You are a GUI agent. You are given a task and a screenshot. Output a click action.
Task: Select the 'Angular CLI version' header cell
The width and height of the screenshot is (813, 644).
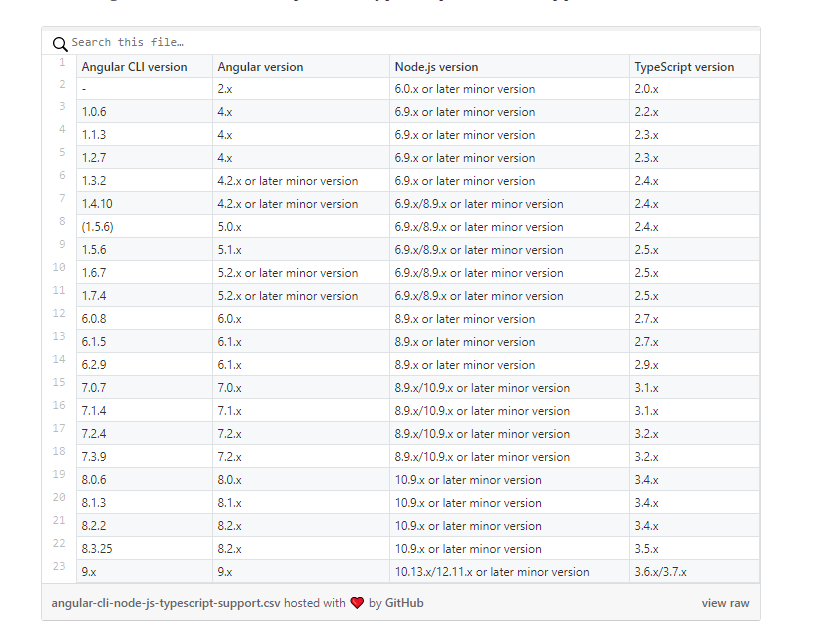pyautogui.click(x=145, y=66)
